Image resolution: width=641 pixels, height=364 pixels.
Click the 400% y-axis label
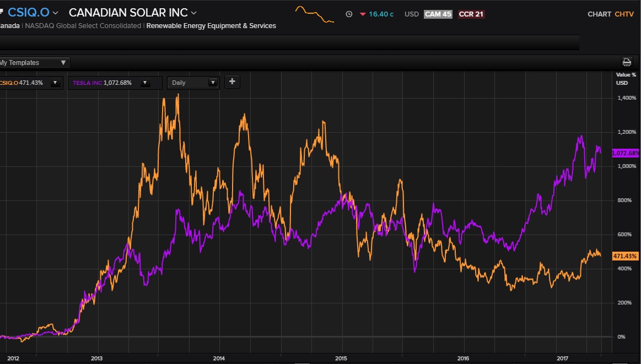click(x=624, y=268)
